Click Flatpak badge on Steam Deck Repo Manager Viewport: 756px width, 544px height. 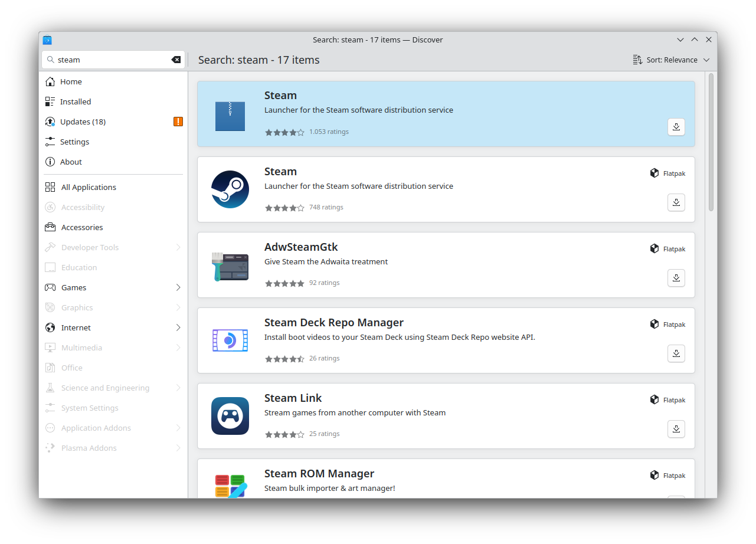[x=667, y=325]
